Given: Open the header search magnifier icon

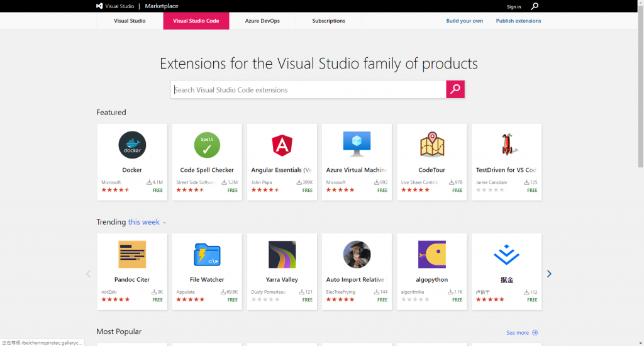Looking at the screenshot, I should [x=535, y=6].
